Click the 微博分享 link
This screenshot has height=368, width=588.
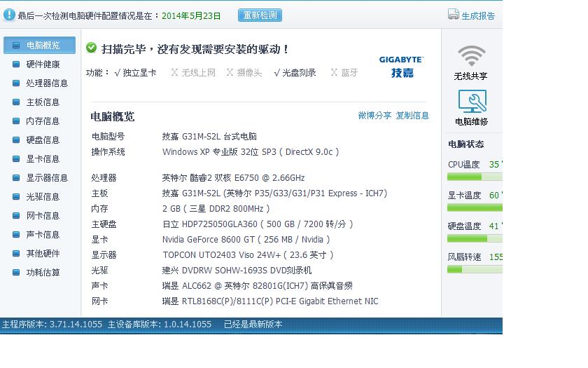[374, 115]
